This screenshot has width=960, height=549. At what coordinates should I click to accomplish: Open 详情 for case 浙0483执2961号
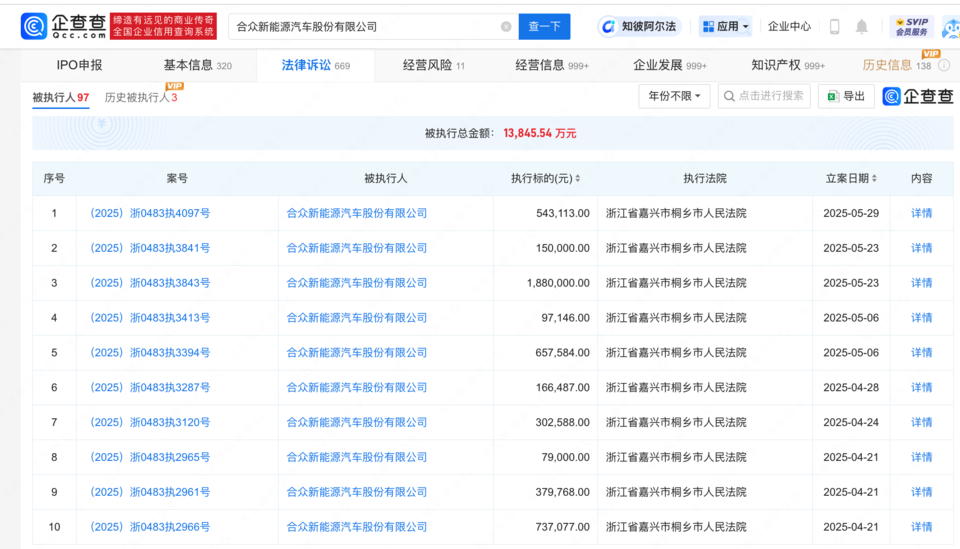[x=921, y=492]
